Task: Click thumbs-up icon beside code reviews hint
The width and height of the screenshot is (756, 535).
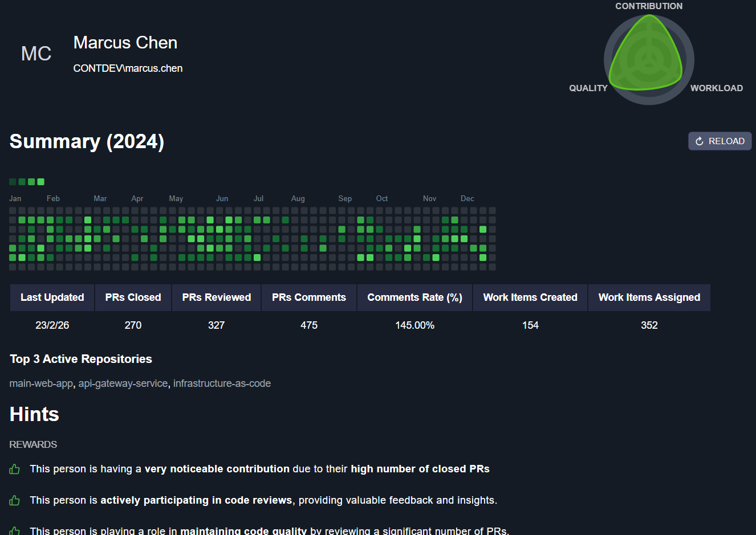Action: 15,501
